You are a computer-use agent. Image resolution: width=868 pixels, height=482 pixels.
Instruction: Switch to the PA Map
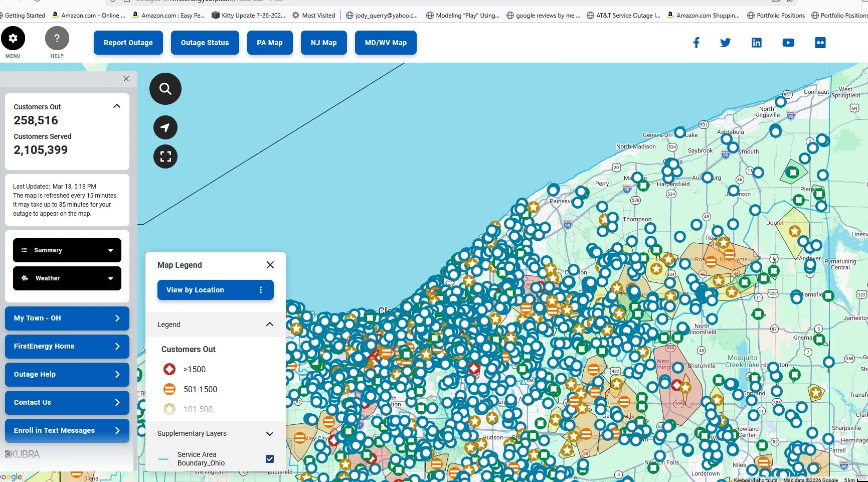tap(270, 43)
